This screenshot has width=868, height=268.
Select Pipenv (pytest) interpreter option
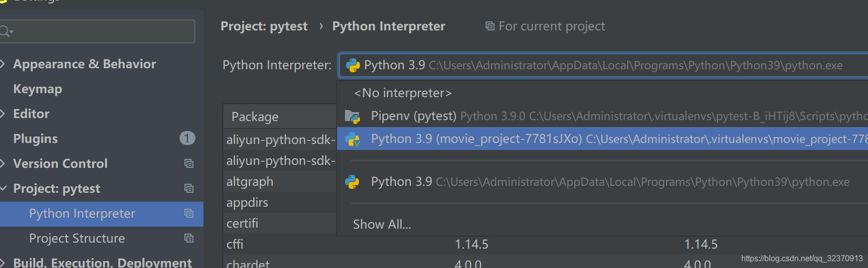click(602, 116)
